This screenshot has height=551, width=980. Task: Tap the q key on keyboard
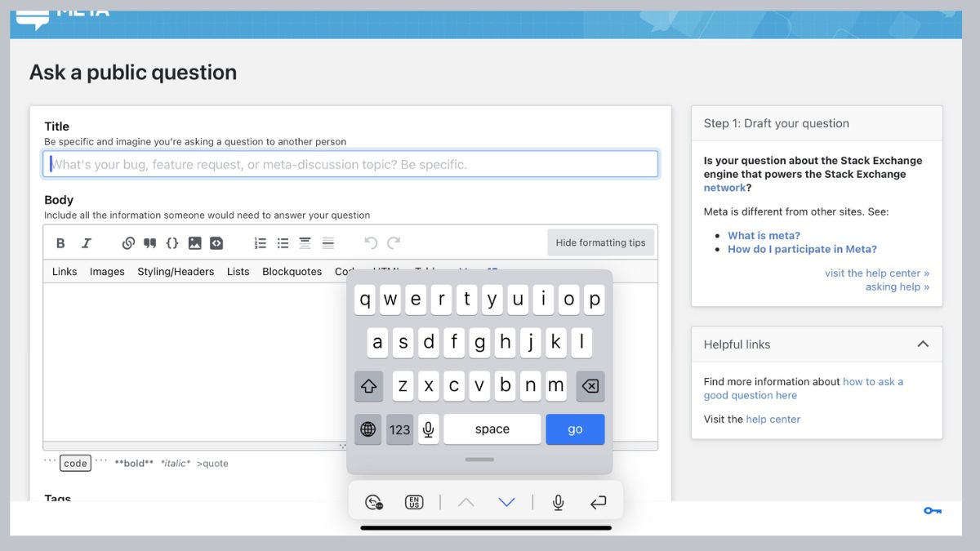tap(365, 300)
